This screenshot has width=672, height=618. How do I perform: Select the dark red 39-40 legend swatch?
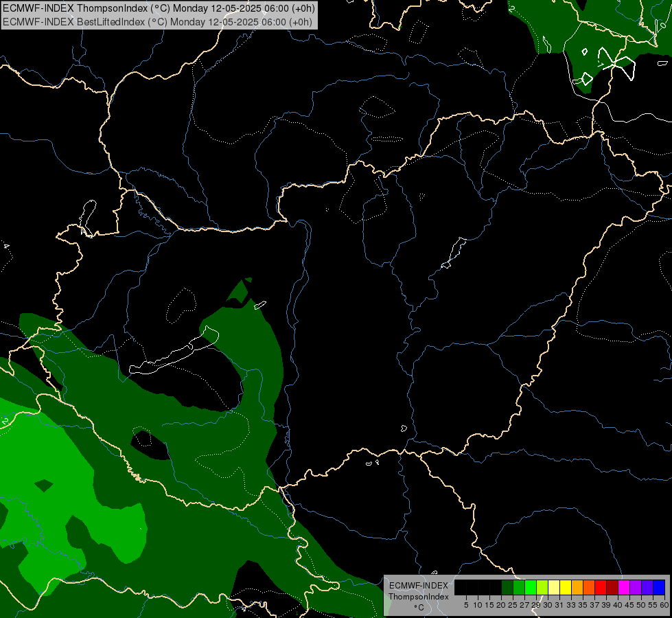pyautogui.click(x=612, y=587)
